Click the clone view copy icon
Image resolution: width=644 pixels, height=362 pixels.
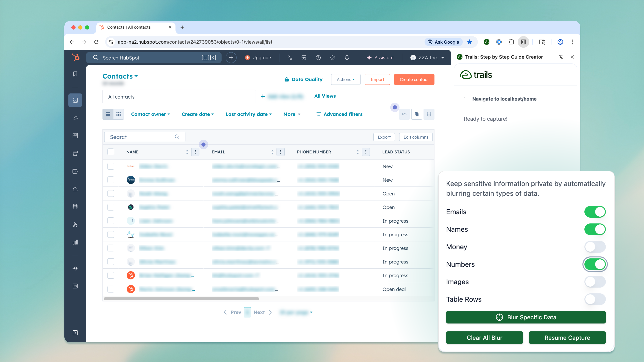417,114
